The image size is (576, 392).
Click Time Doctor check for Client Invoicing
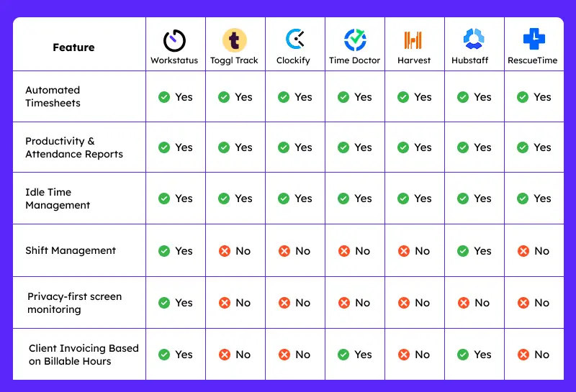pyautogui.click(x=343, y=355)
